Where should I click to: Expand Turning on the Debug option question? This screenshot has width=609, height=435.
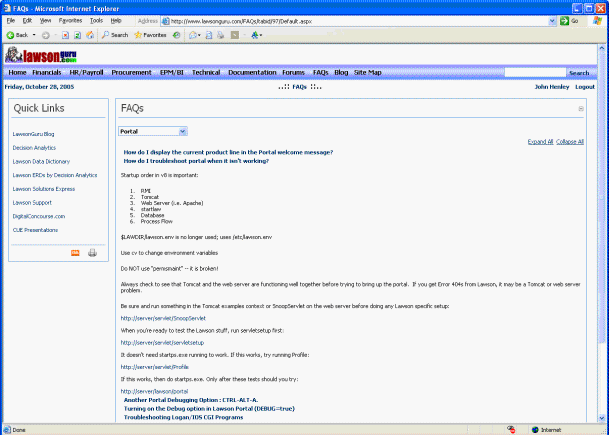click(x=209, y=409)
